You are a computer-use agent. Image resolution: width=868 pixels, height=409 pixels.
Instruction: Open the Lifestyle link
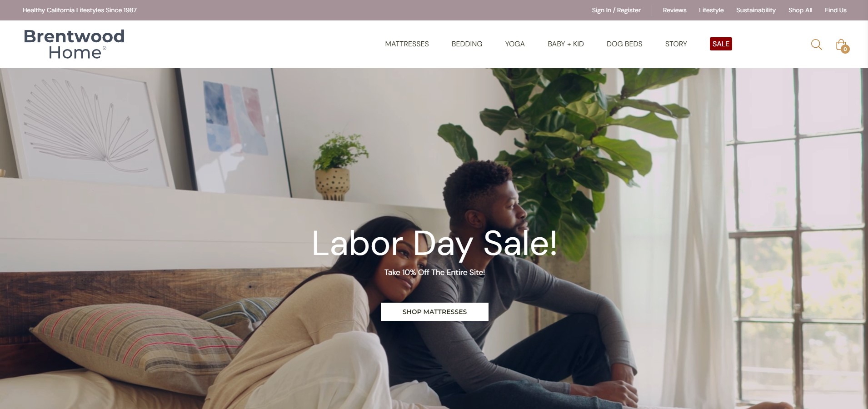(711, 10)
